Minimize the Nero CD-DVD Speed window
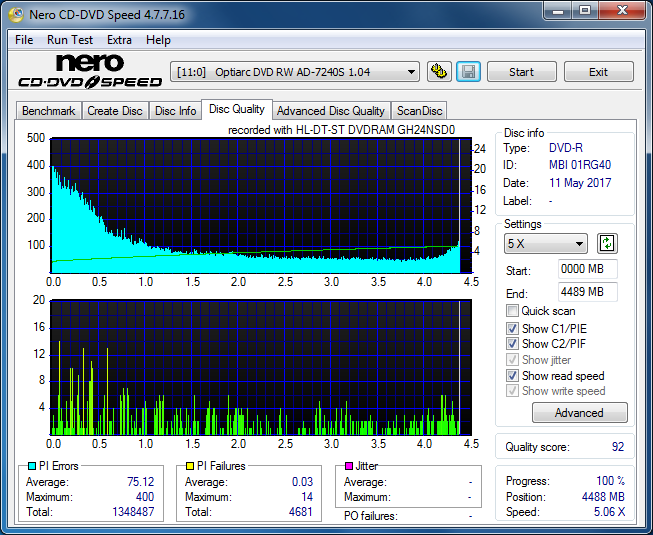 click(558, 11)
